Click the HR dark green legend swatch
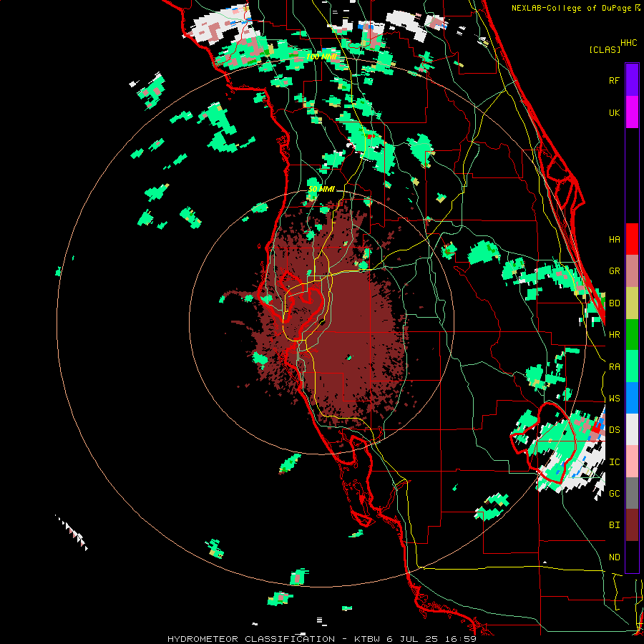Viewport: 644px width, 644px height. click(632, 334)
